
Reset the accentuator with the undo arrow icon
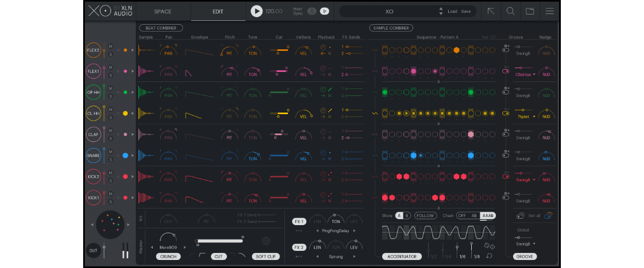coord(489,256)
